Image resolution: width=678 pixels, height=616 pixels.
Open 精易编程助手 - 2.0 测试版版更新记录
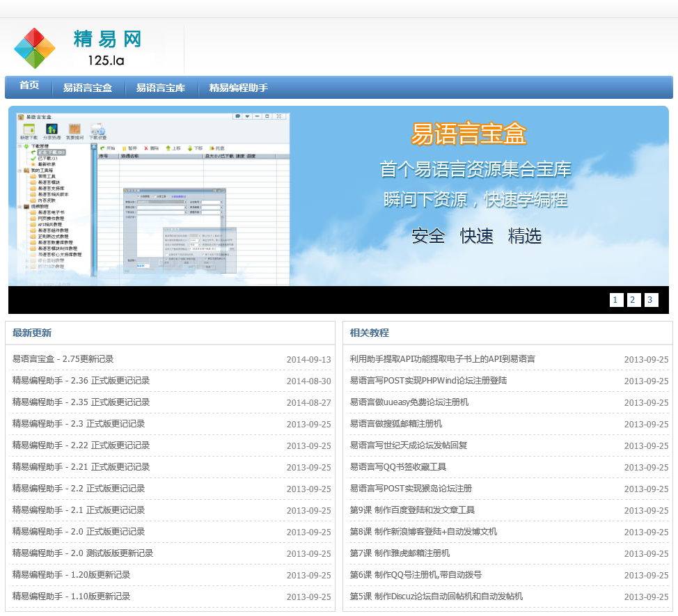coord(83,553)
